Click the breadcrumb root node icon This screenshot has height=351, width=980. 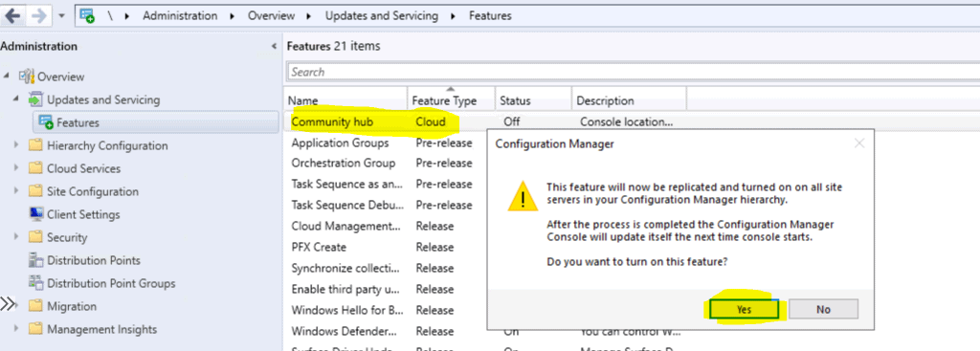coord(87,15)
